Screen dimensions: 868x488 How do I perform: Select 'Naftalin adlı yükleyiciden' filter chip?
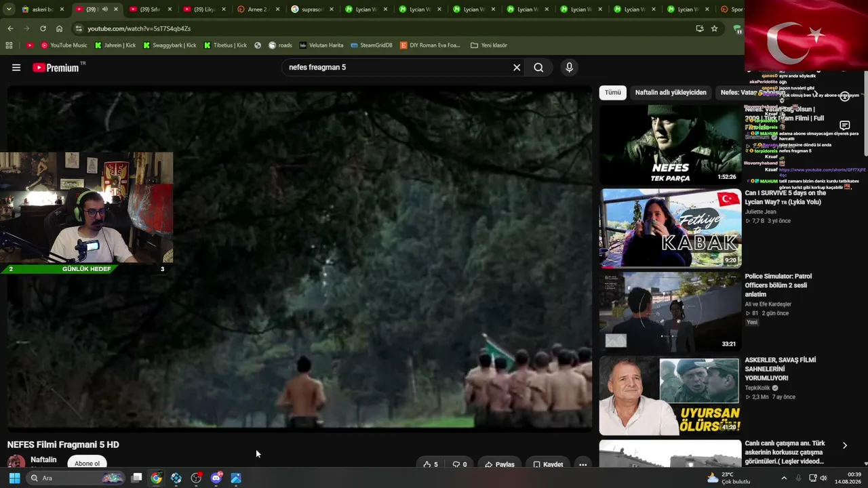[x=671, y=92]
